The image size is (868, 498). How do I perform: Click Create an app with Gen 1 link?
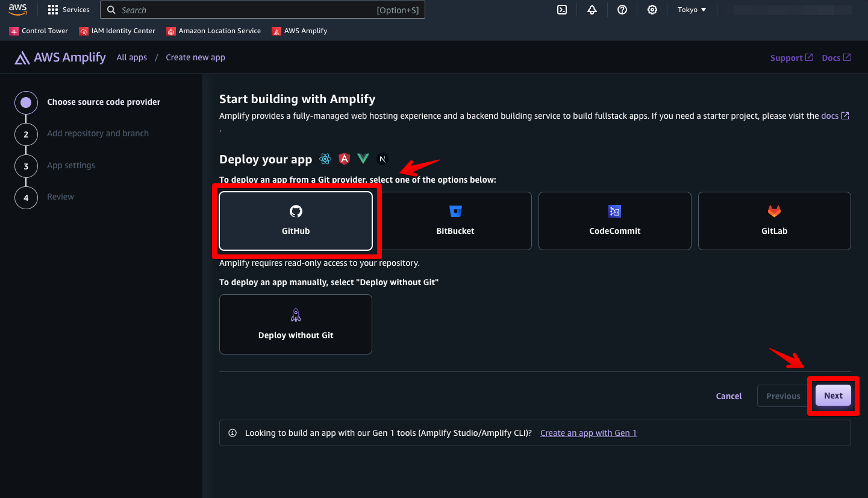[588, 433]
